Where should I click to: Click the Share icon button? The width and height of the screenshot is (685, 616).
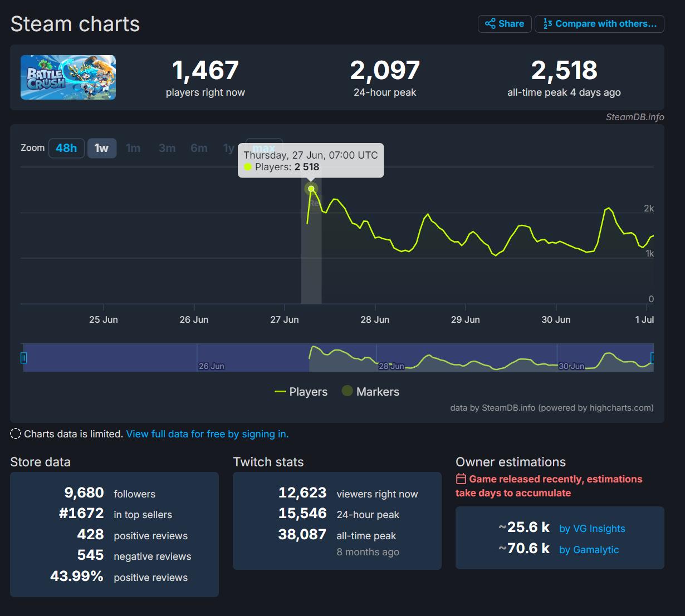pyautogui.click(x=490, y=23)
